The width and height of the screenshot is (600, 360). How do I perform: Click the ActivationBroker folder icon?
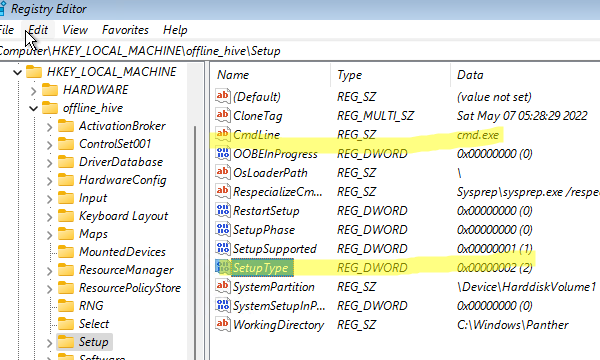tap(66, 125)
